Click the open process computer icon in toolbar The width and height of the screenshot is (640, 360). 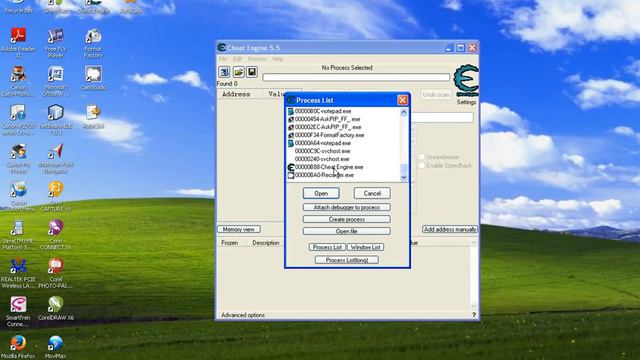[224, 72]
